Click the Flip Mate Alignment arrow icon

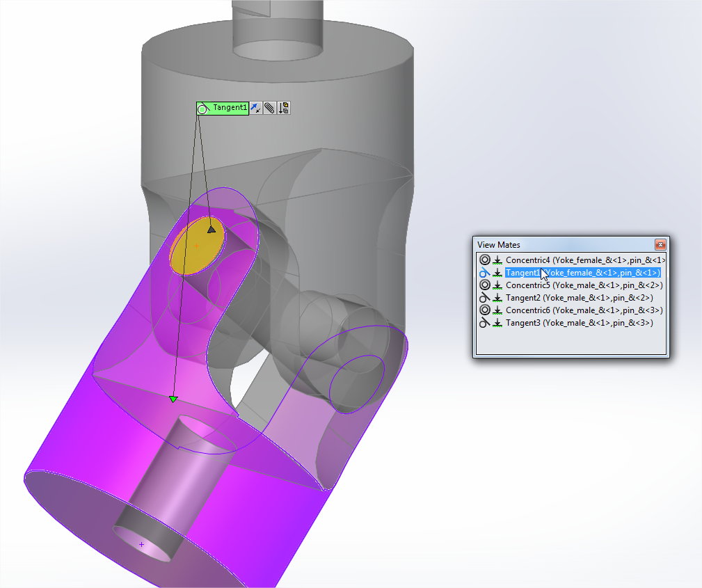256,108
